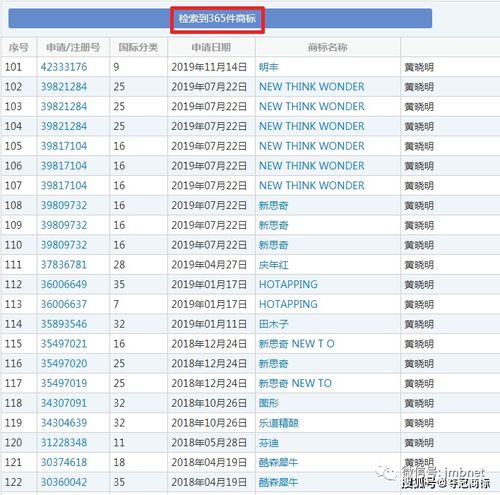Select date 2019年01月11日 cell

tap(209, 324)
